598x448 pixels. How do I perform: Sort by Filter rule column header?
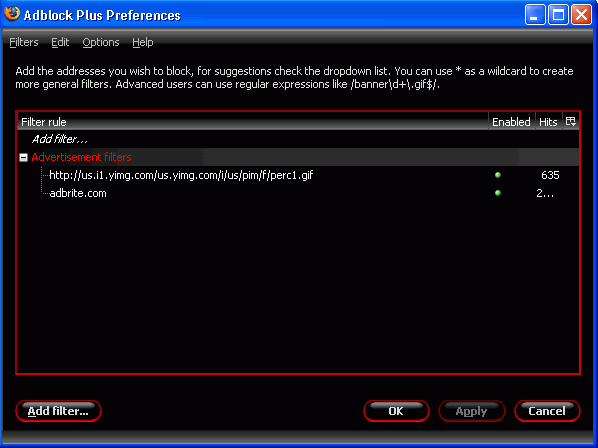point(253,122)
